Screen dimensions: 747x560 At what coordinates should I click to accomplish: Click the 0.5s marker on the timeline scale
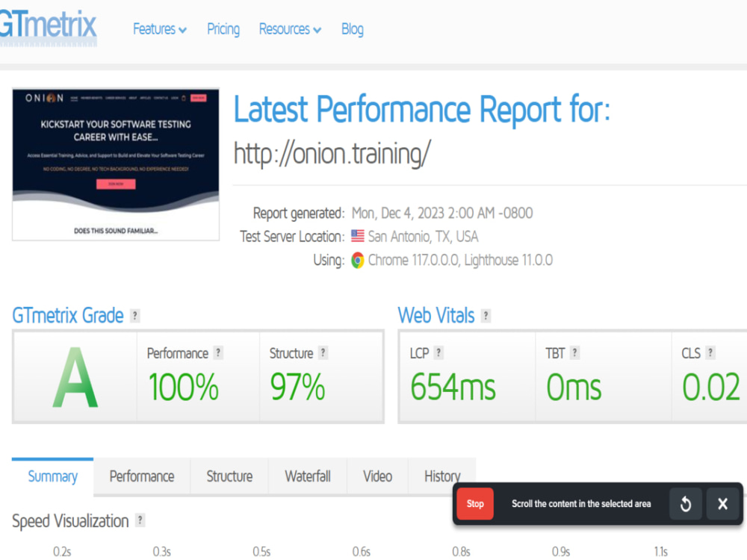tap(261, 551)
